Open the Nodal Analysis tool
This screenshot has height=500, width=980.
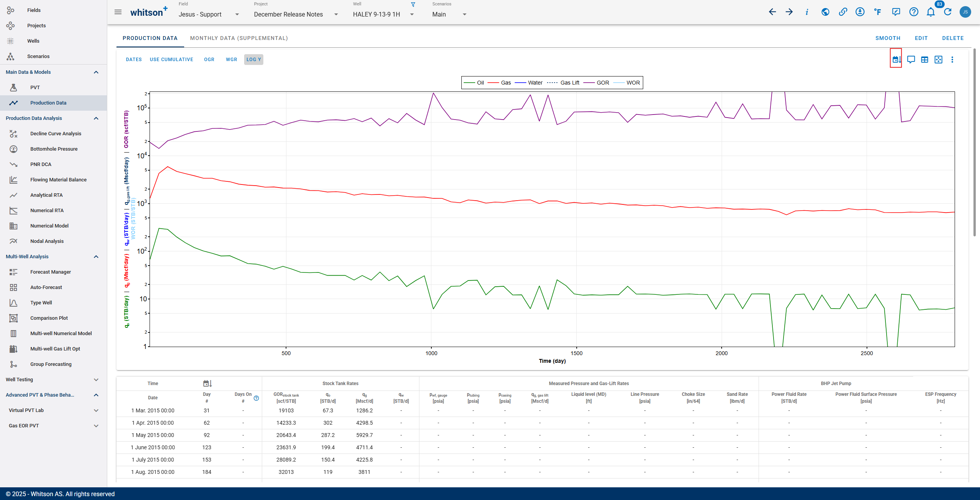pyautogui.click(x=47, y=241)
